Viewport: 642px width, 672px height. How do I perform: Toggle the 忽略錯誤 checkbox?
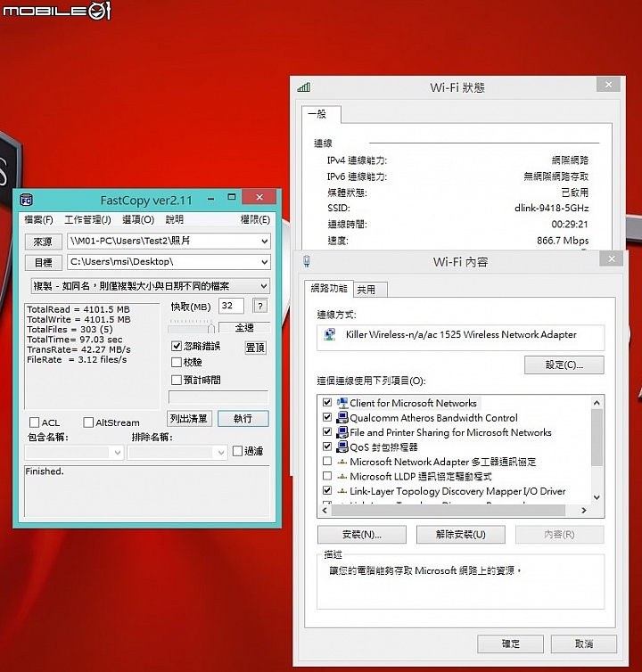point(177,346)
